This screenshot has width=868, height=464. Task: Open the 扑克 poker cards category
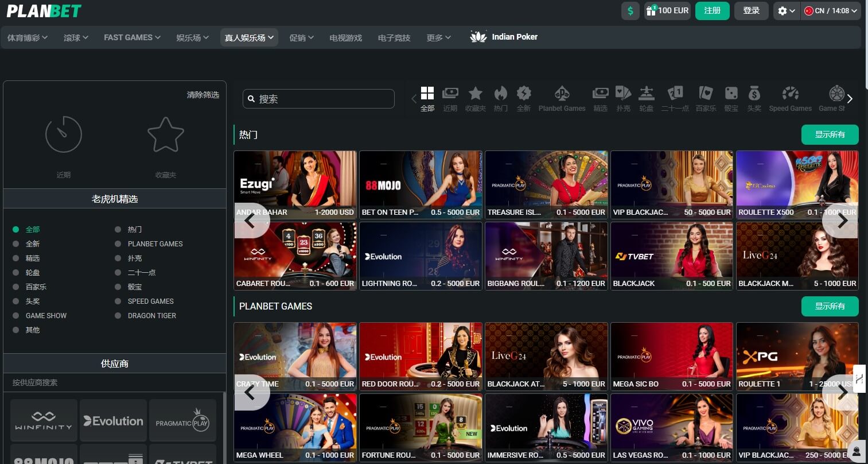coord(623,93)
